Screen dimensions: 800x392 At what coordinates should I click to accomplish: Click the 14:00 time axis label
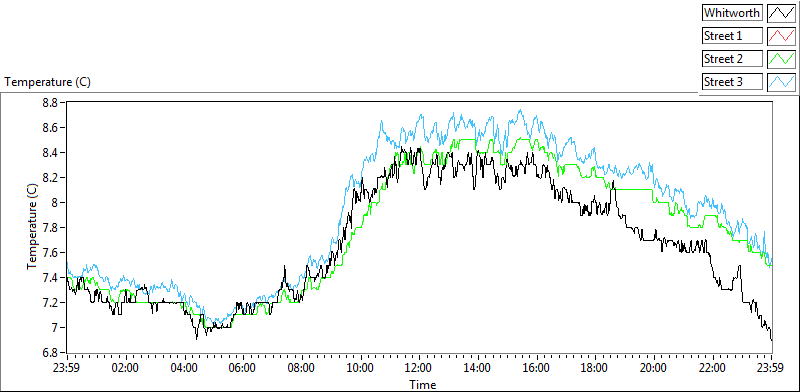[x=478, y=368]
